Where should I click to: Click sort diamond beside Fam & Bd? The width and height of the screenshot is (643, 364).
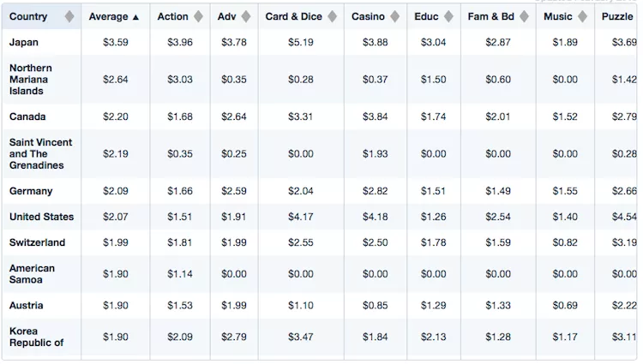tap(525, 17)
